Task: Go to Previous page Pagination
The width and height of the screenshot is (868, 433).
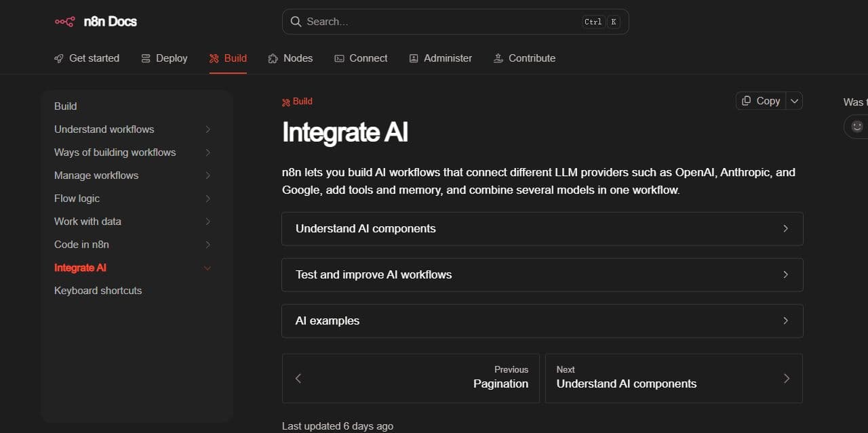Action: [411, 378]
